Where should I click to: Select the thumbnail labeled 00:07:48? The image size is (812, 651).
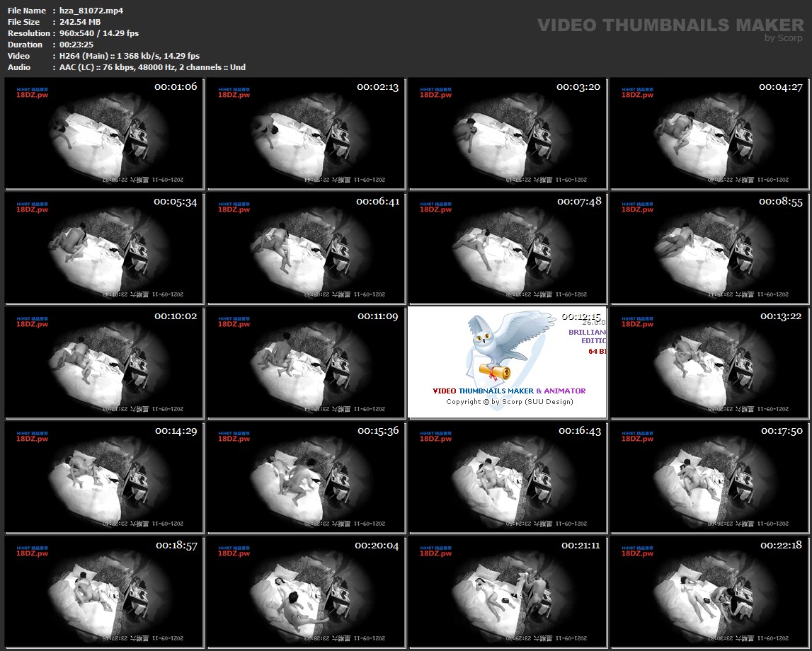[x=507, y=248]
